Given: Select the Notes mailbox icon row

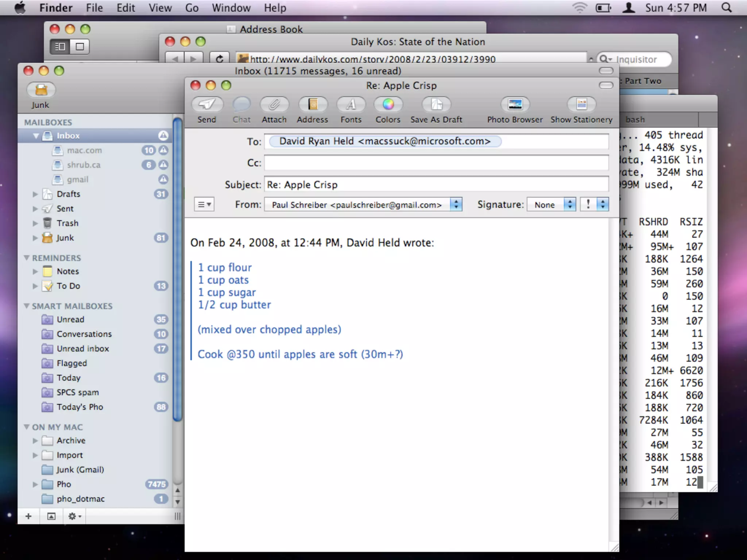Looking at the screenshot, I should pyautogui.click(x=95, y=271).
